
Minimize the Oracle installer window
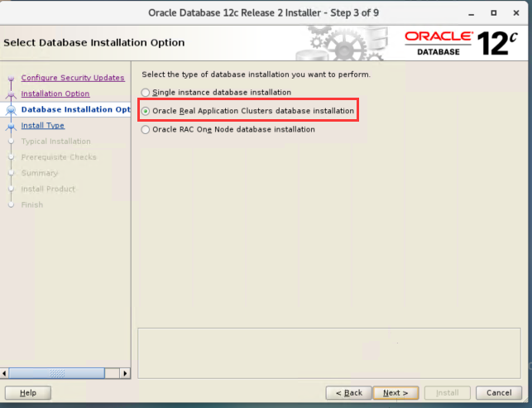coord(472,13)
